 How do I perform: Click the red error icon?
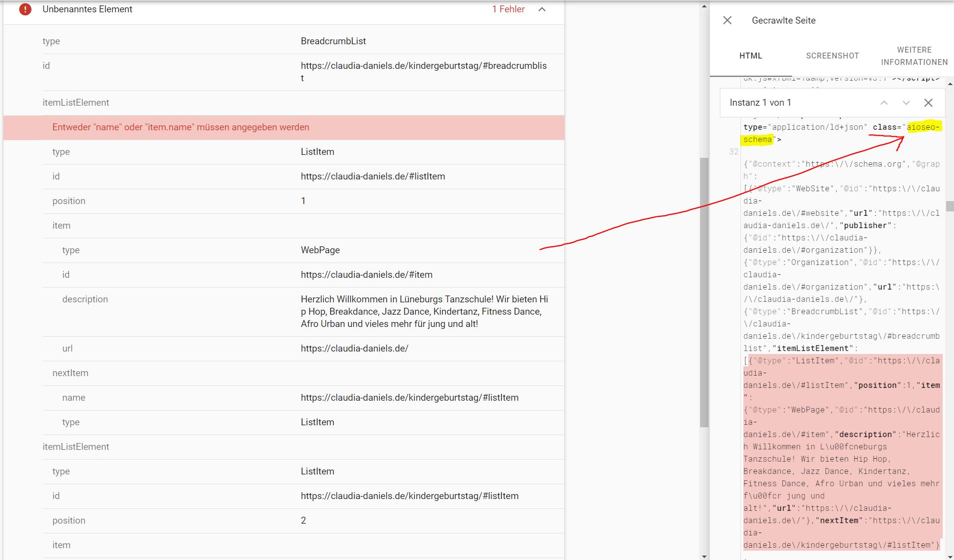tap(25, 9)
